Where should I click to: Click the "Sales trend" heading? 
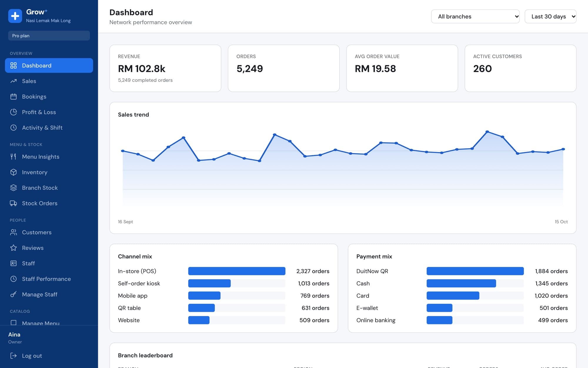click(133, 115)
